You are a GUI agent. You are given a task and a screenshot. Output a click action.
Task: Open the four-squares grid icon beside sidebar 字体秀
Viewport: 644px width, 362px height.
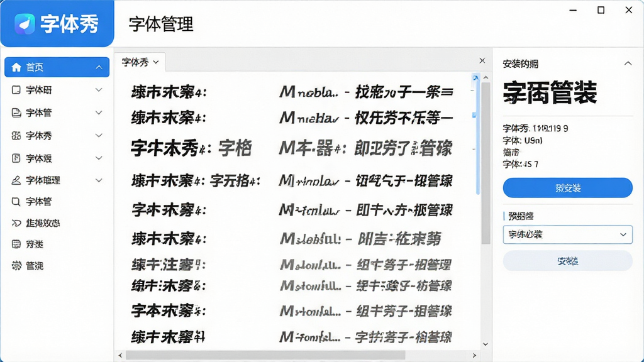pyautogui.click(x=16, y=136)
